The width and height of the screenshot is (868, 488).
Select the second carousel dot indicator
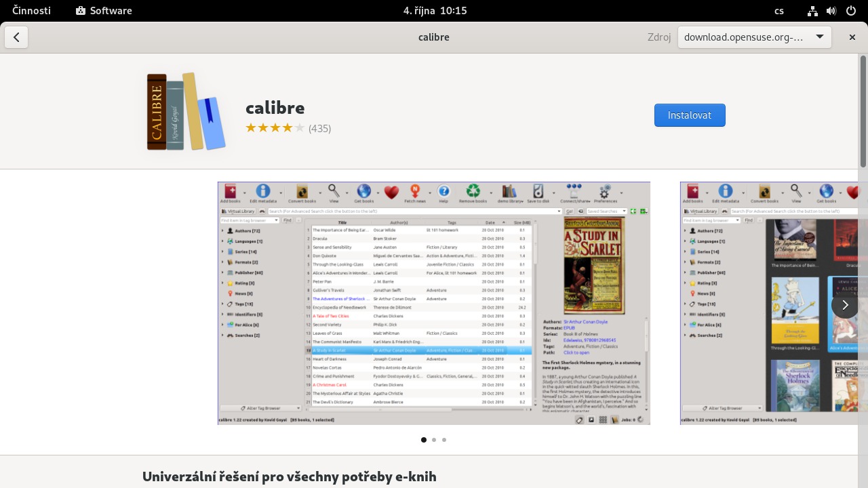click(x=434, y=440)
